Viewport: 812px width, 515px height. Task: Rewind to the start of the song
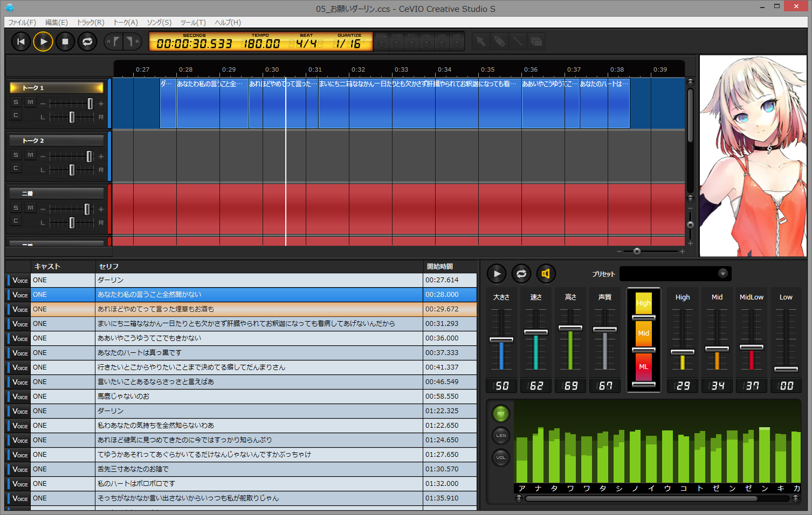20,41
